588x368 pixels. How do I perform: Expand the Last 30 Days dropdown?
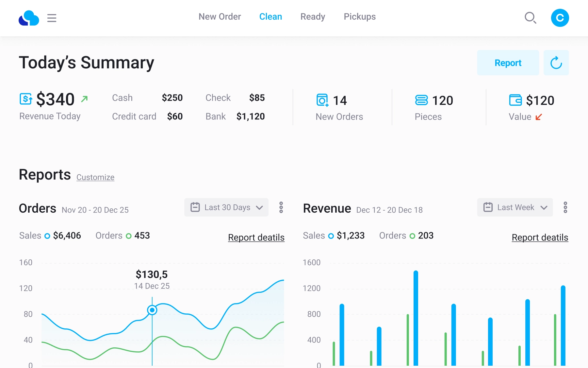pos(226,207)
